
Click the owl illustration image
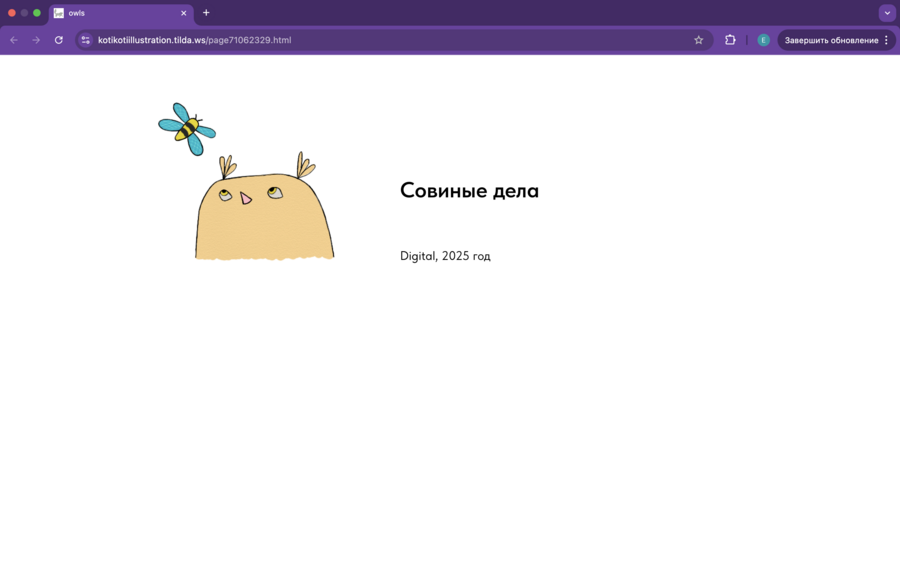pyautogui.click(x=265, y=207)
